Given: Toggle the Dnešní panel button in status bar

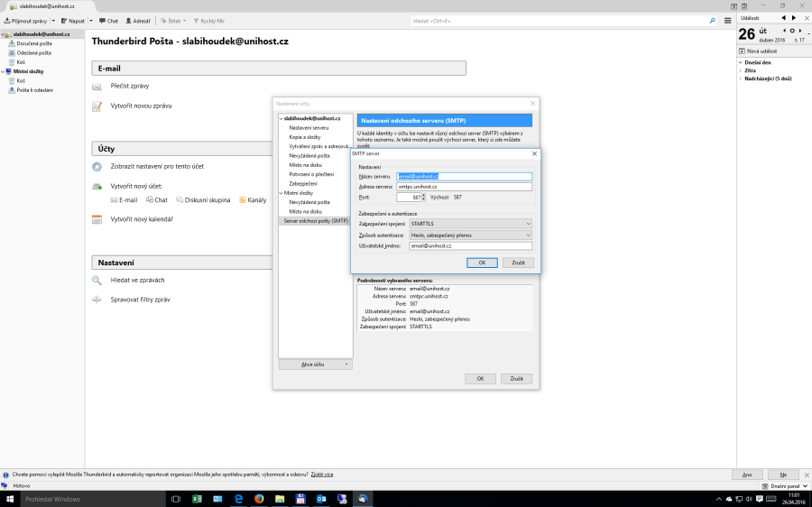Looking at the screenshot, I should [x=785, y=486].
